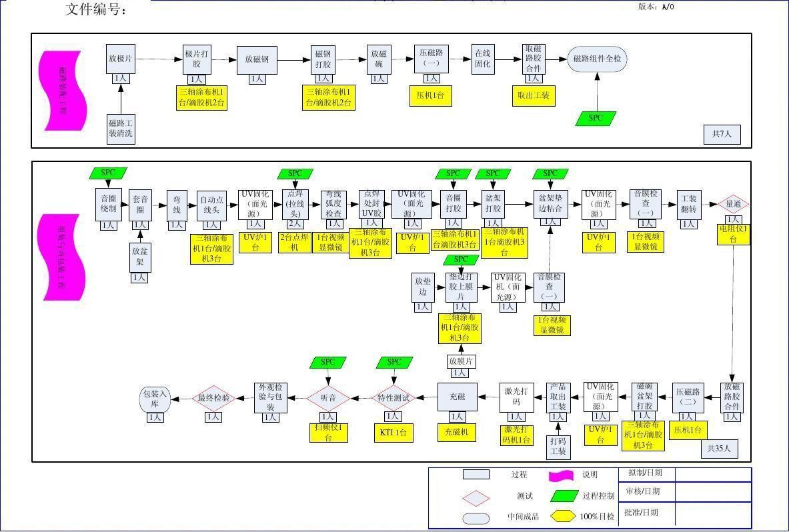Select the pink banner in the top panel
This screenshot has height=532, width=789.
coord(63,90)
